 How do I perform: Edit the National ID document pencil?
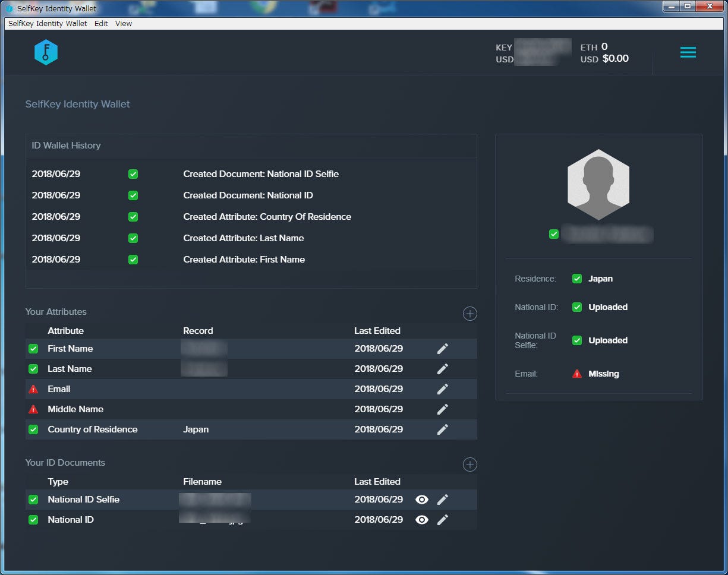(x=443, y=520)
